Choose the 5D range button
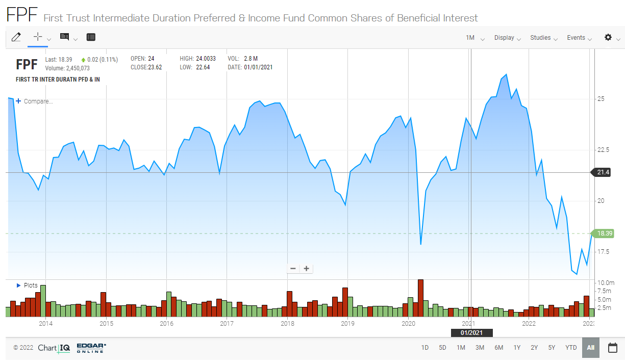Viewport: 625px width, 364px height. 442,348
